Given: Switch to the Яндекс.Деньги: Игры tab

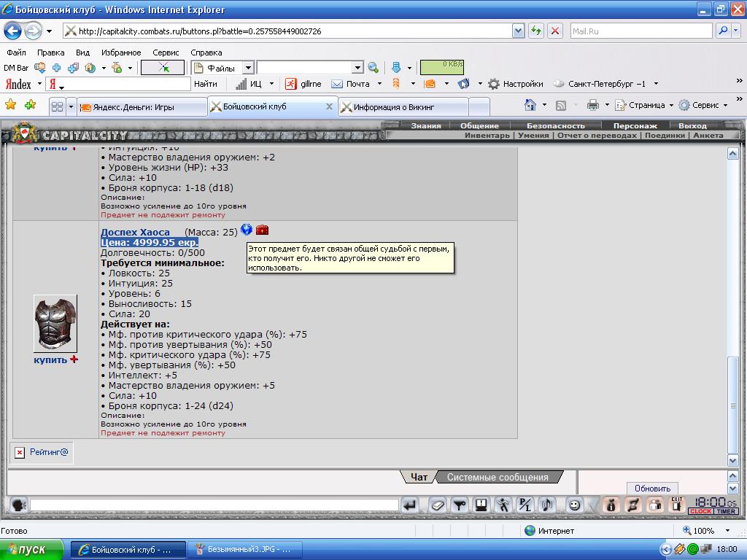Looking at the screenshot, I should pyautogui.click(x=142, y=107).
